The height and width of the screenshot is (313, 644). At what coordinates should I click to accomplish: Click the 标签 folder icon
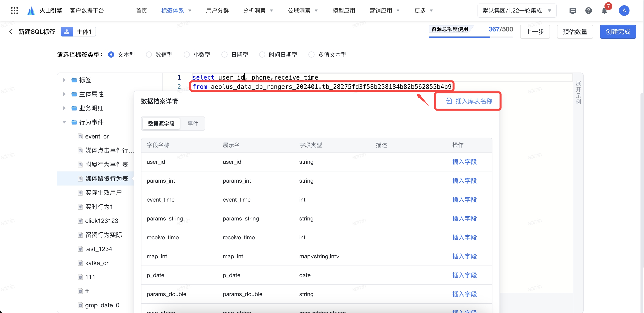point(74,80)
